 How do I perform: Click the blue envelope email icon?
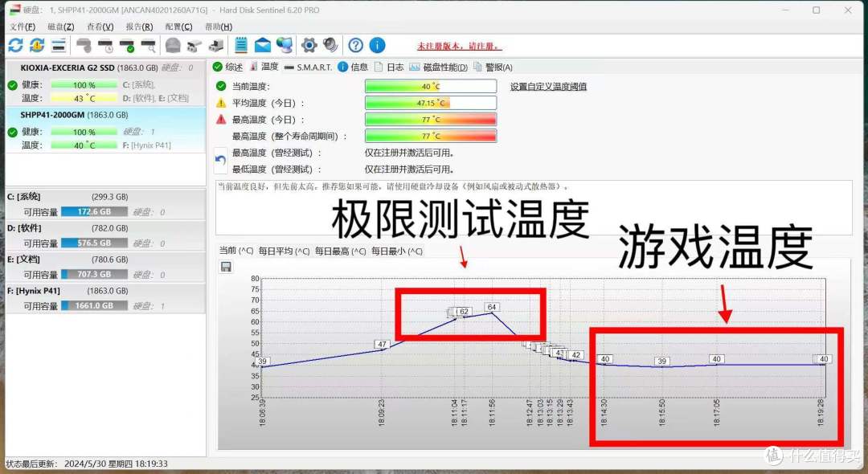click(x=262, y=45)
